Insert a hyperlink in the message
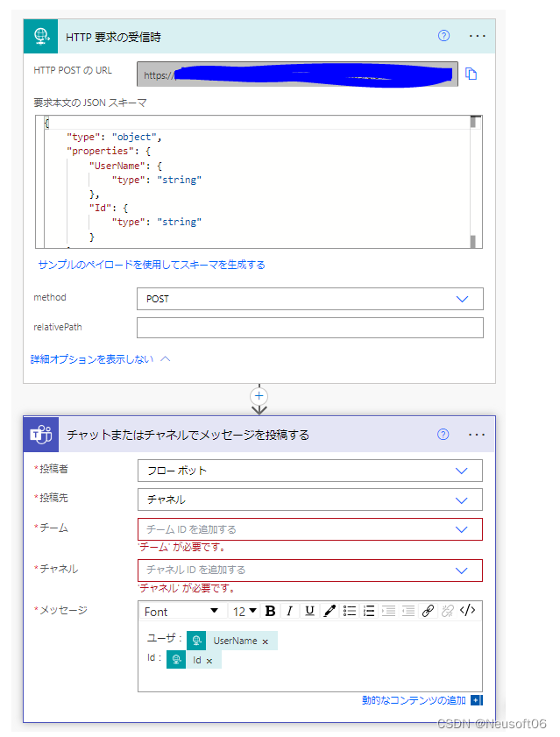560x737 pixels. pyautogui.click(x=428, y=611)
